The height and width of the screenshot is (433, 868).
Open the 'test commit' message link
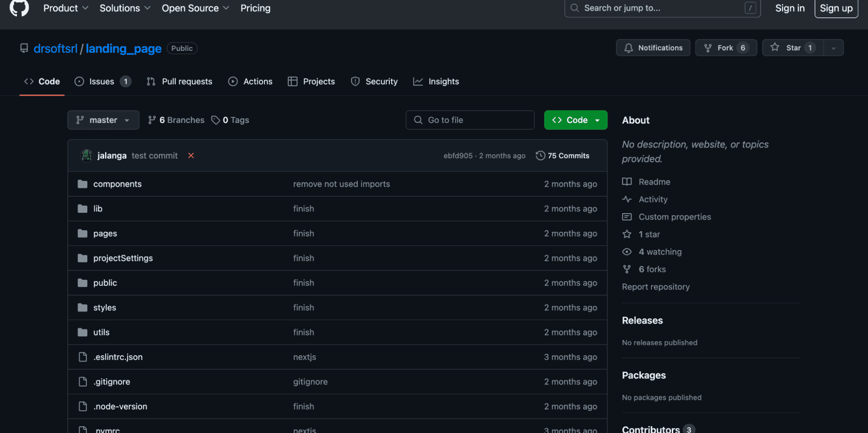[155, 155]
